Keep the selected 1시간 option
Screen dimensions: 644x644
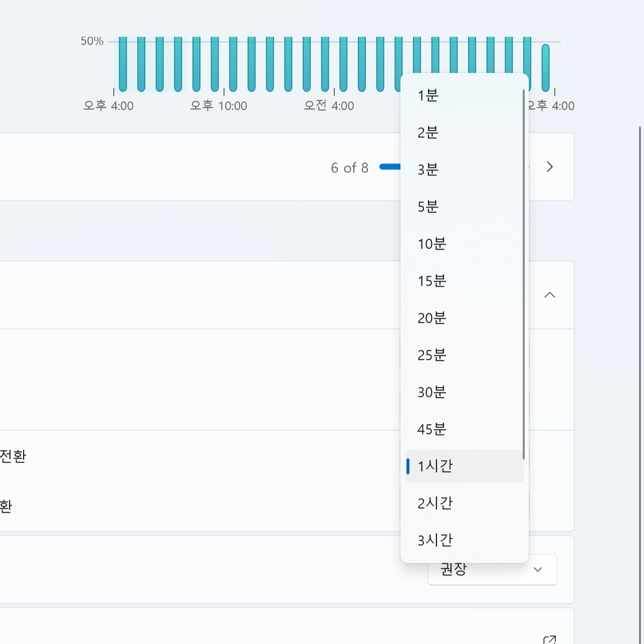click(465, 467)
